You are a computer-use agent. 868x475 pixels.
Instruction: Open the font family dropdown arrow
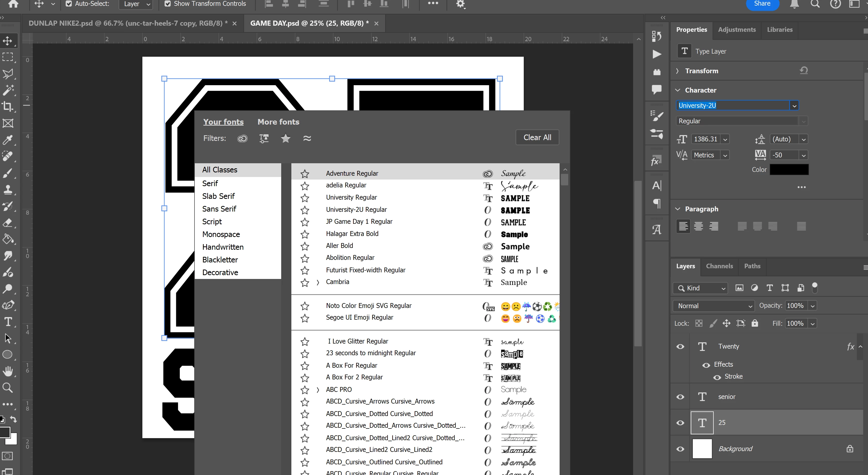tap(794, 106)
